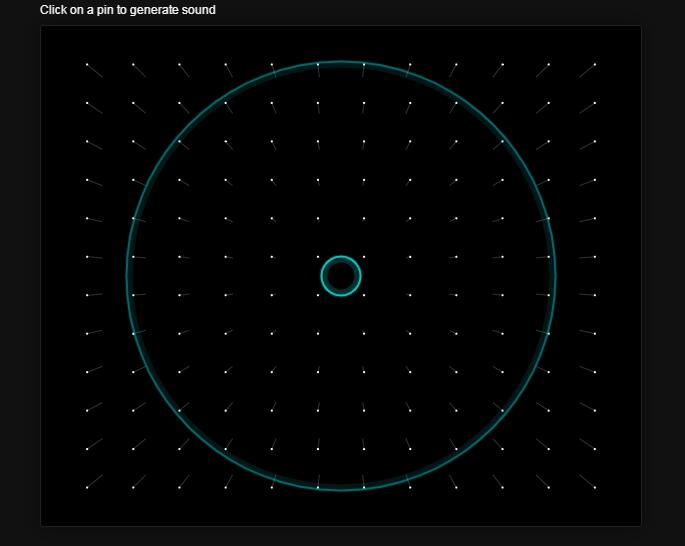Screen dimensions: 685x546
Task: Trigger pin just lower-left of small circle
Action: coord(318,295)
